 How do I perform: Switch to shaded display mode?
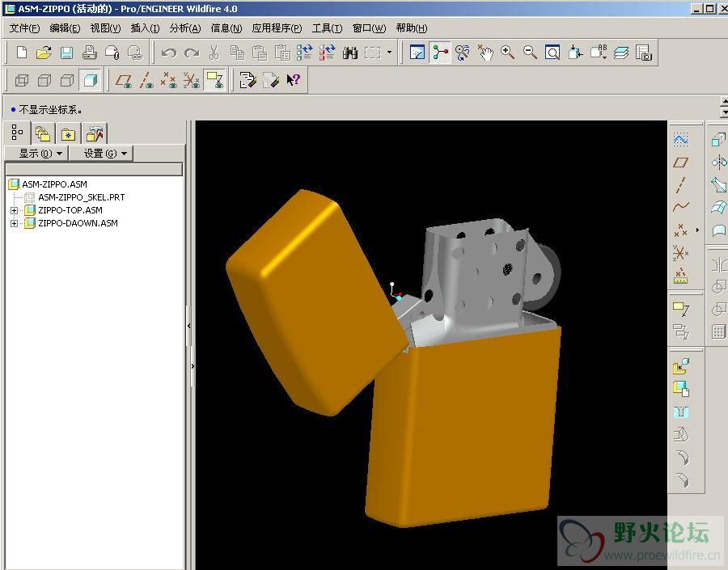coord(90,81)
